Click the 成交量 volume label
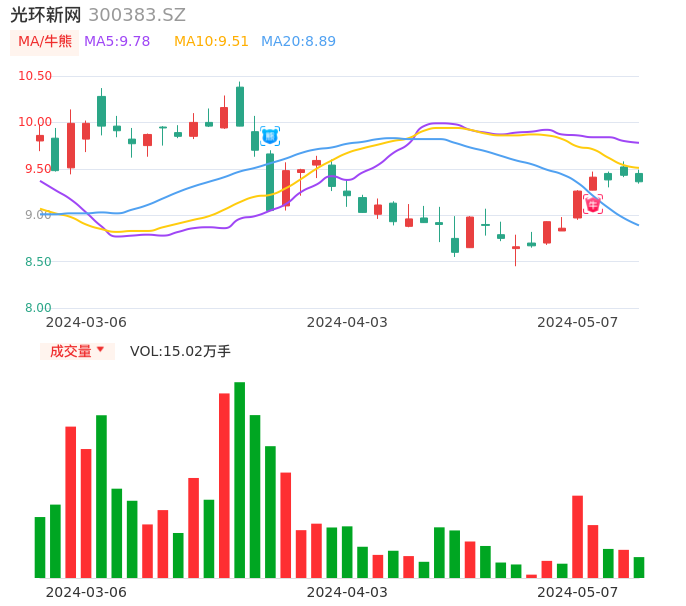The width and height of the screenshot is (686, 606). tap(70, 351)
